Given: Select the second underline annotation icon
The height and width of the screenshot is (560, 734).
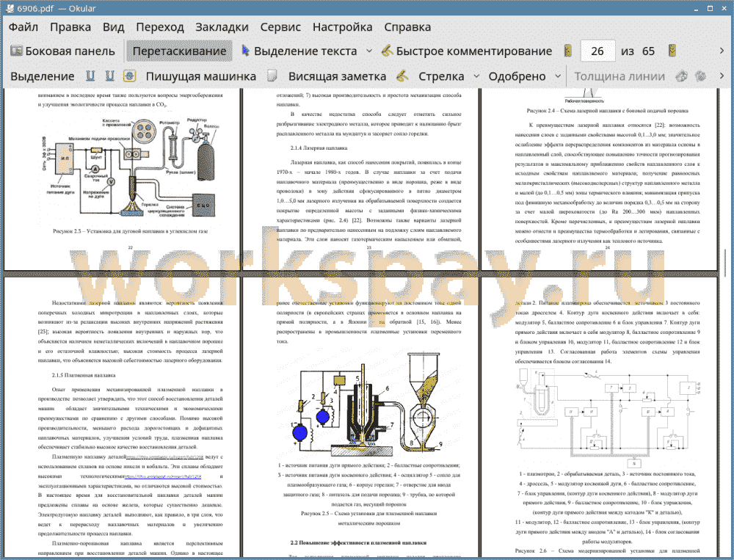Looking at the screenshot, I should 109,76.
